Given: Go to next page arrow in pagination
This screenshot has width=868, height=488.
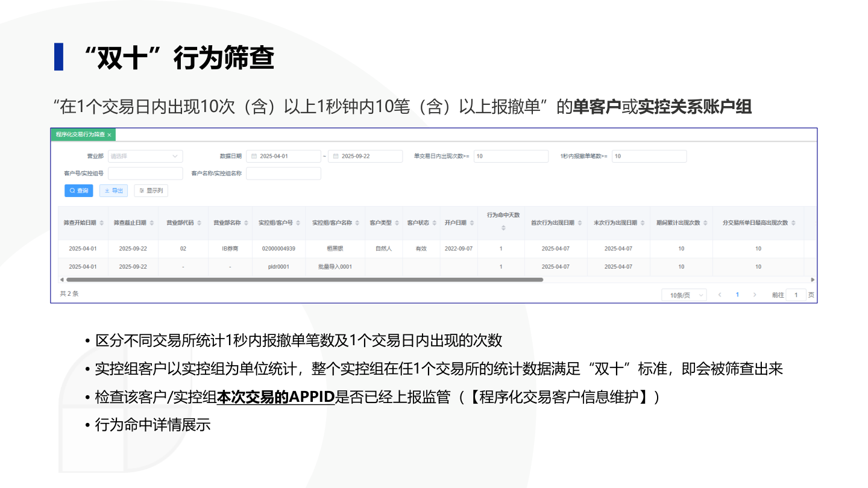Looking at the screenshot, I should 755,295.
